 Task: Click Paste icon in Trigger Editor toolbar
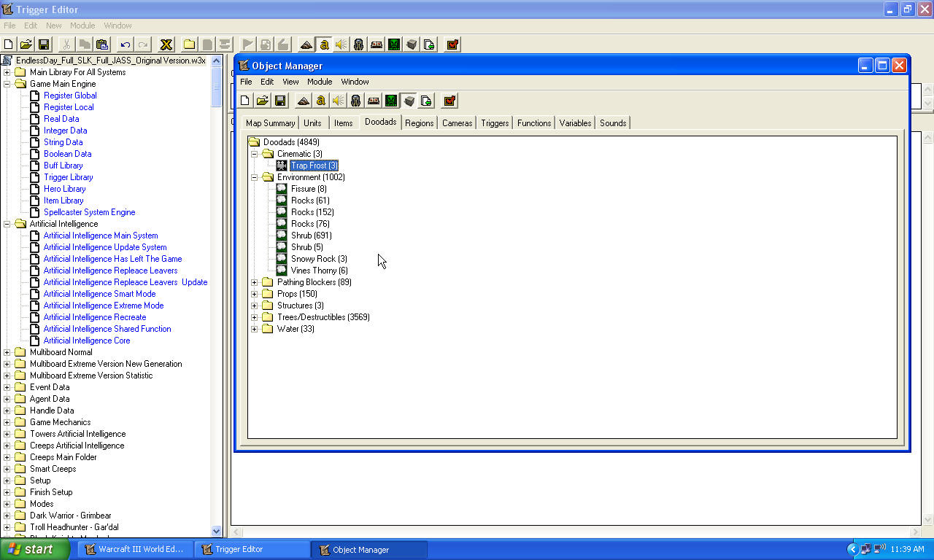[102, 44]
